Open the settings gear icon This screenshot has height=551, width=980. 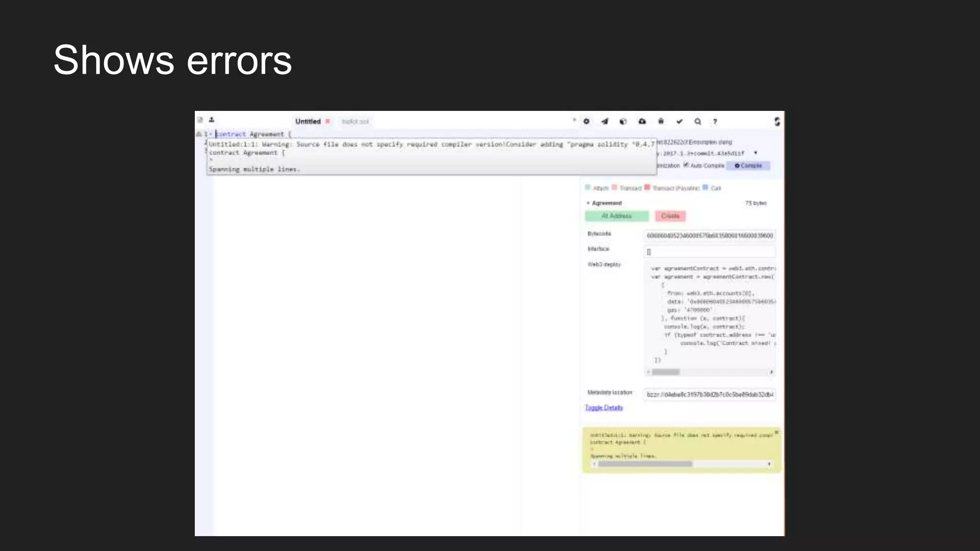click(x=586, y=121)
